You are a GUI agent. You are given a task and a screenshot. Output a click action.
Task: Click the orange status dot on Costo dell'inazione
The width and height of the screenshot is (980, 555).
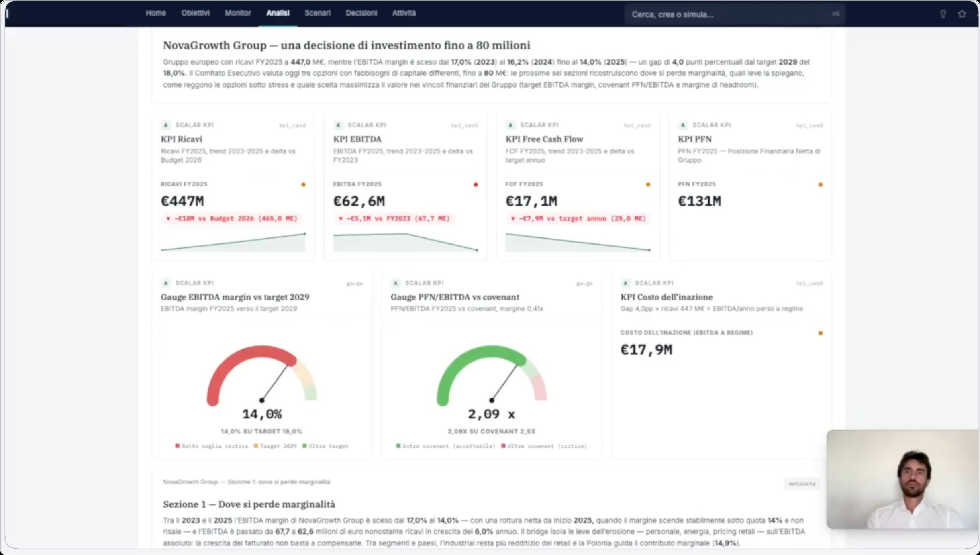point(821,333)
